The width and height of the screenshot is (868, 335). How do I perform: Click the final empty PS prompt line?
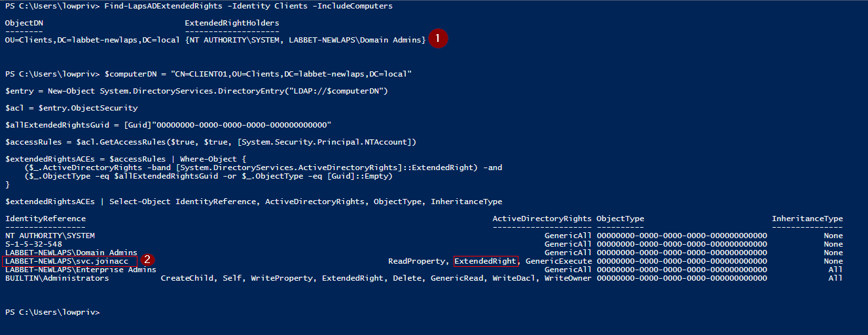tap(52, 313)
